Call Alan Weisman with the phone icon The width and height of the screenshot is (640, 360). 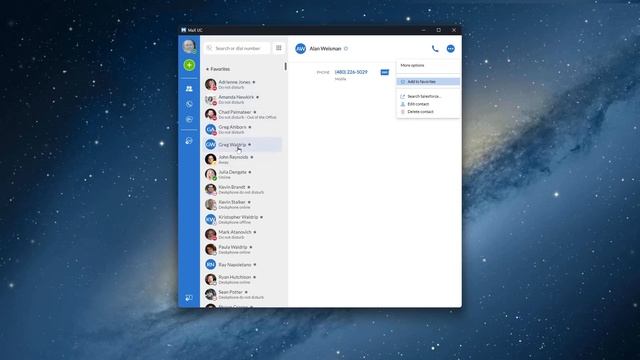tap(435, 49)
